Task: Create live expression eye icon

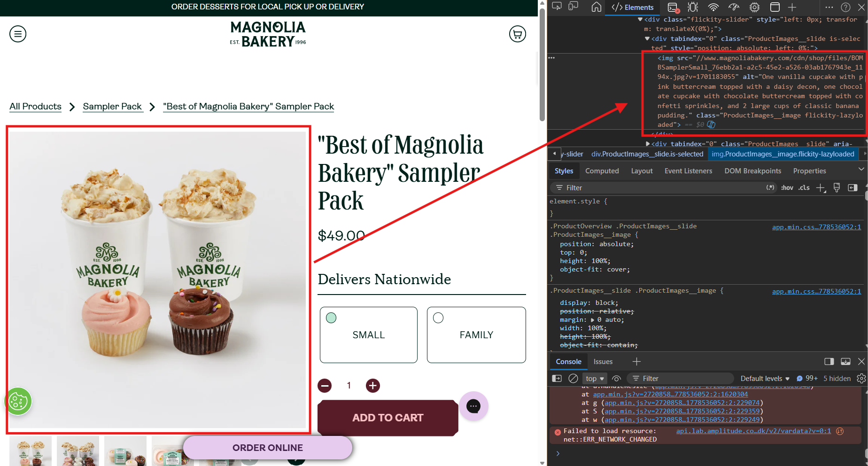Action: point(617,378)
